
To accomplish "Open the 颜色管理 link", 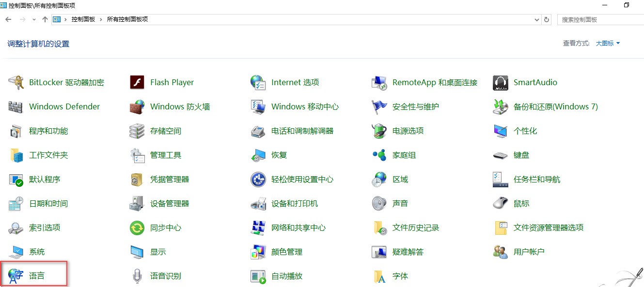I will [x=287, y=252].
